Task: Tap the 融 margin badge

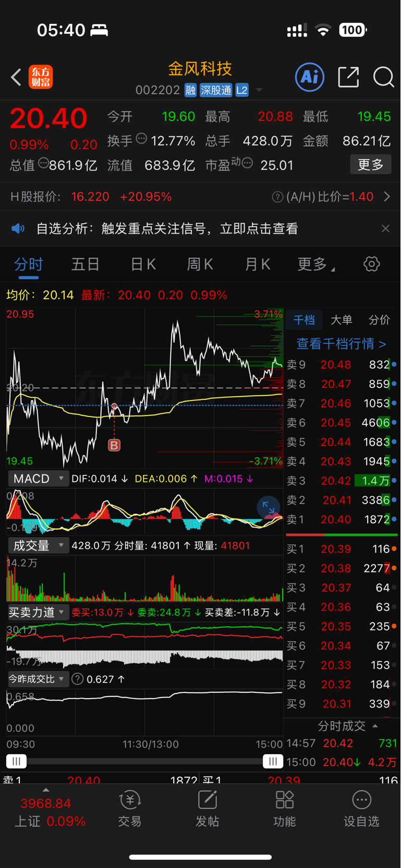Action: point(190,90)
